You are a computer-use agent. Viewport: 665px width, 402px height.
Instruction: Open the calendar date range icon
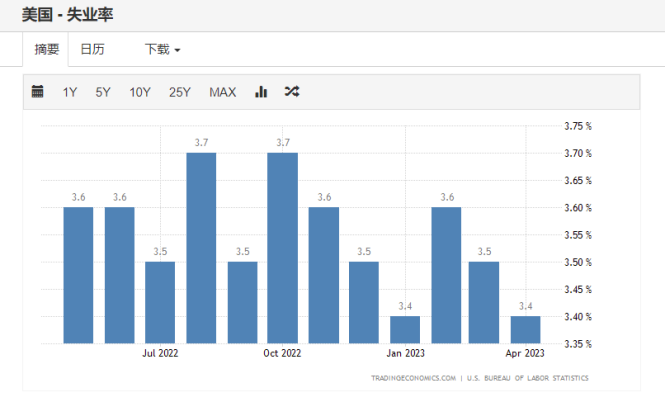[x=37, y=92]
